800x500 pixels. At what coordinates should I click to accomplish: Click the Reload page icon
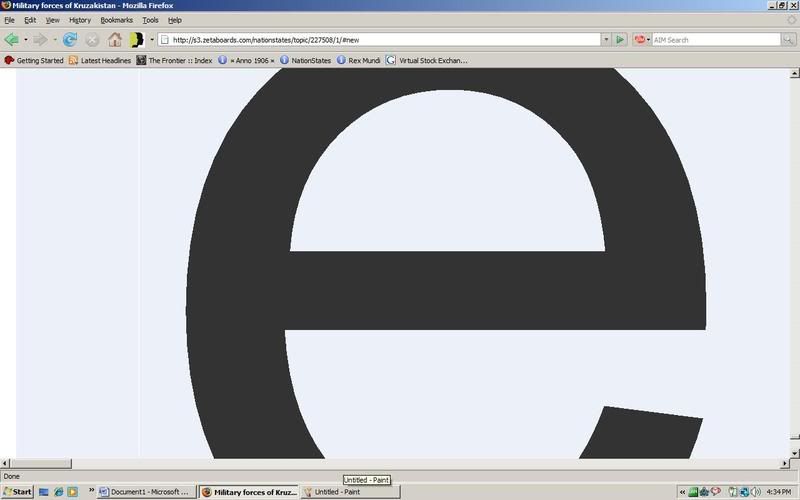click(70, 40)
